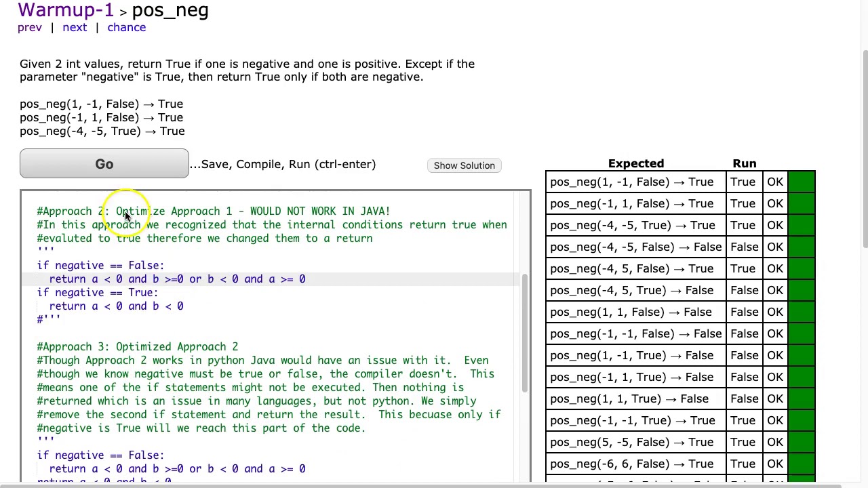Click the 'if negative == True:' code line
The image size is (868, 488).
click(x=98, y=292)
